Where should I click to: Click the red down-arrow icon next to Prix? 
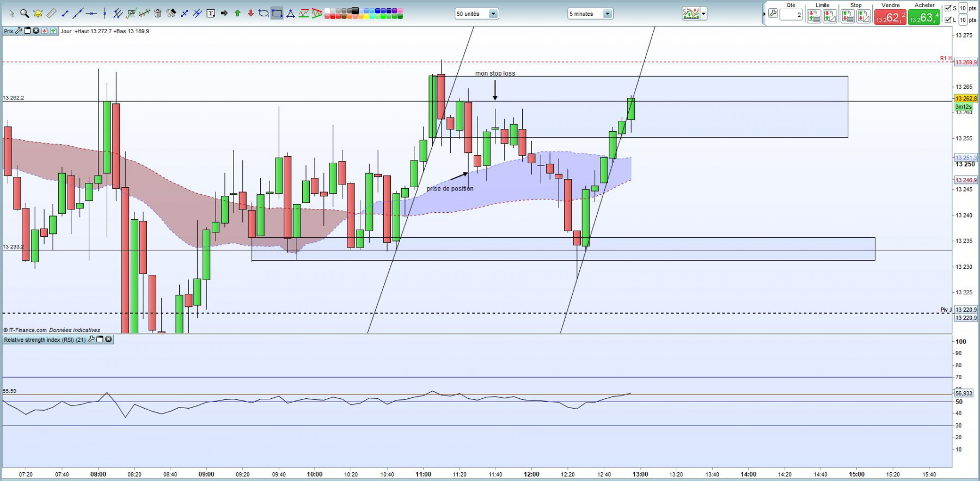tap(45, 30)
